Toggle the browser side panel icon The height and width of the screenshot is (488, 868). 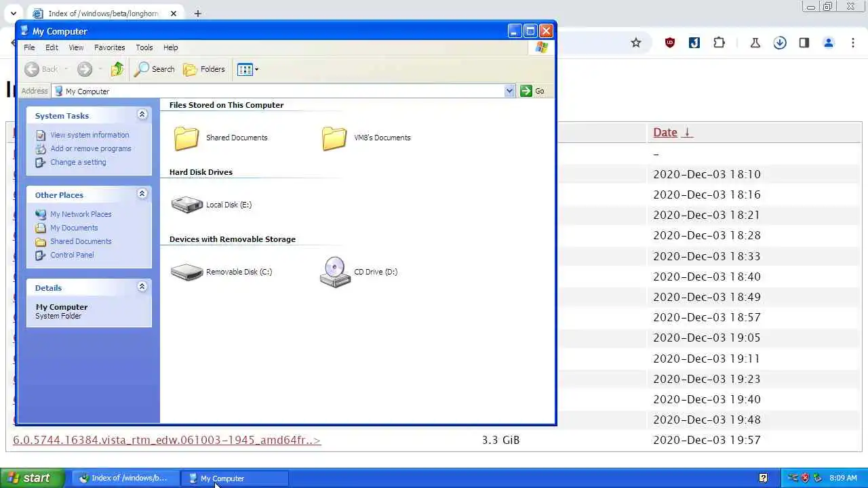(x=804, y=43)
